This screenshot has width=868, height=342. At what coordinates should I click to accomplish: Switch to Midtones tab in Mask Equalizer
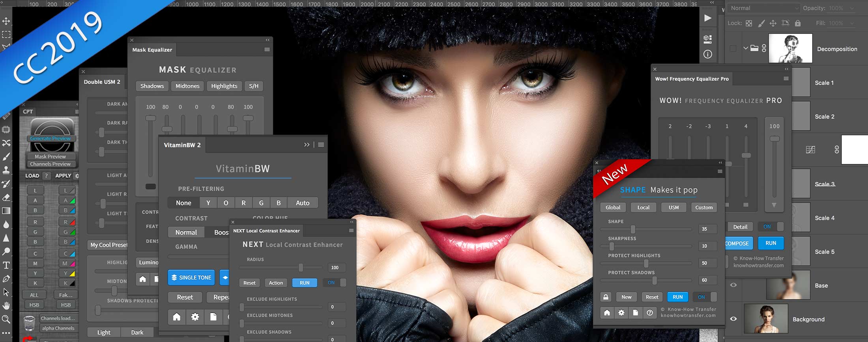187,86
